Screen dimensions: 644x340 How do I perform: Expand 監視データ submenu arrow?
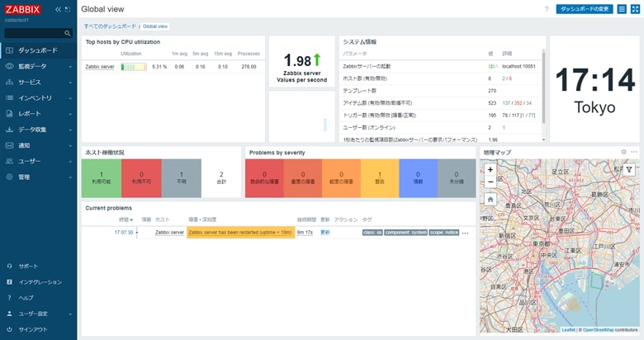tap(70, 67)
